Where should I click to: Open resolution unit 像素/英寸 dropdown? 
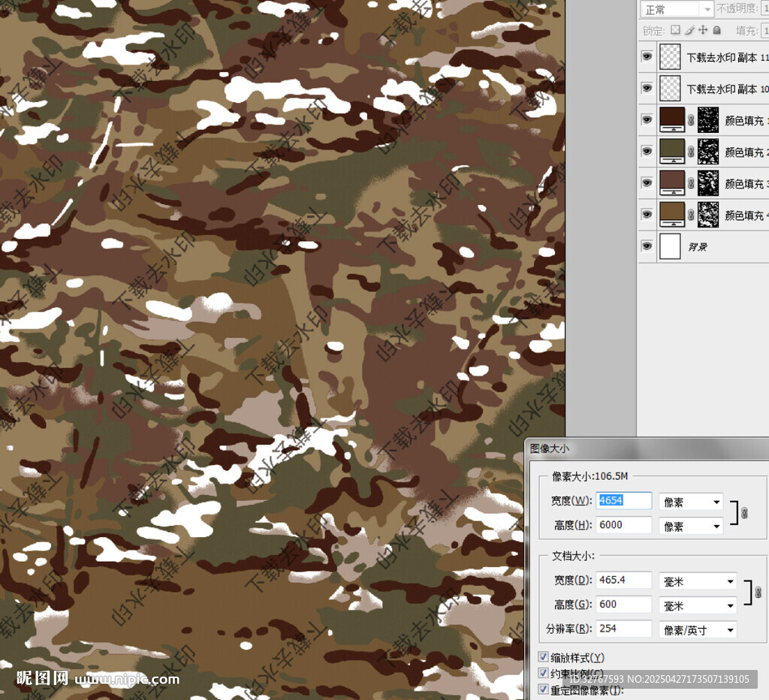pos(697,629)
